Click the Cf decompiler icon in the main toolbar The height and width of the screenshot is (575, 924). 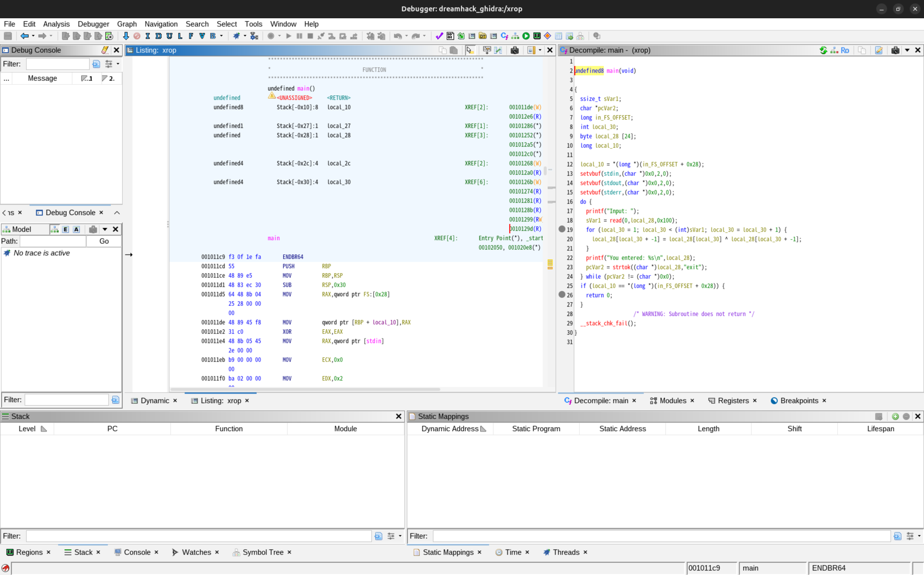(x=504, y=36)
